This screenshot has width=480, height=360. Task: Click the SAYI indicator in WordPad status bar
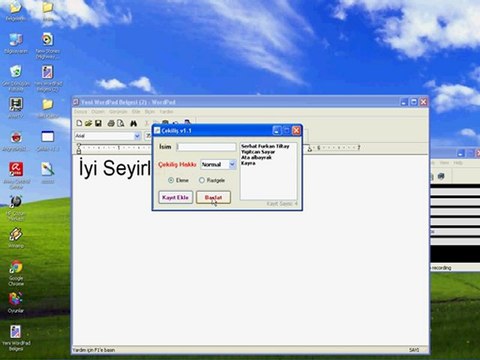tap(414, 350)
